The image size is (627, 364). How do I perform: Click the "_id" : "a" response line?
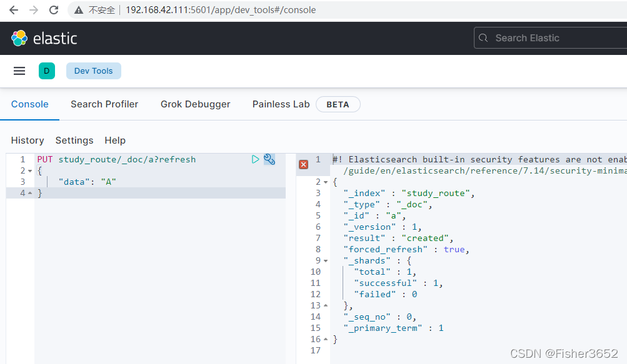point(374,215)
